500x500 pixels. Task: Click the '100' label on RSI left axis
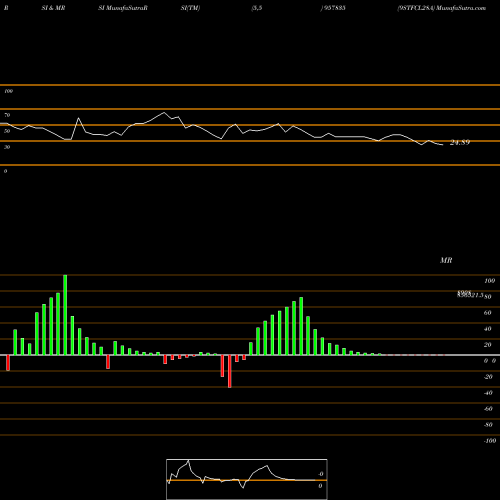[8, 91]
